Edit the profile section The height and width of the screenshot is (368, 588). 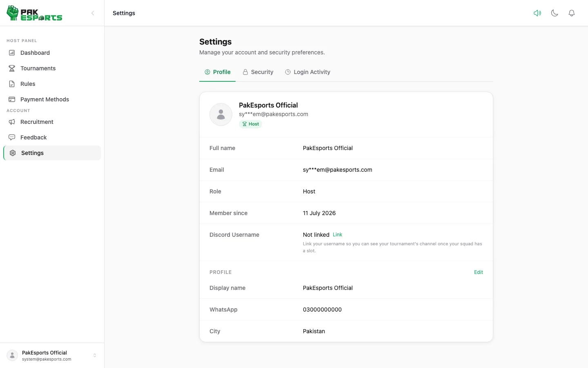[479, 272]
